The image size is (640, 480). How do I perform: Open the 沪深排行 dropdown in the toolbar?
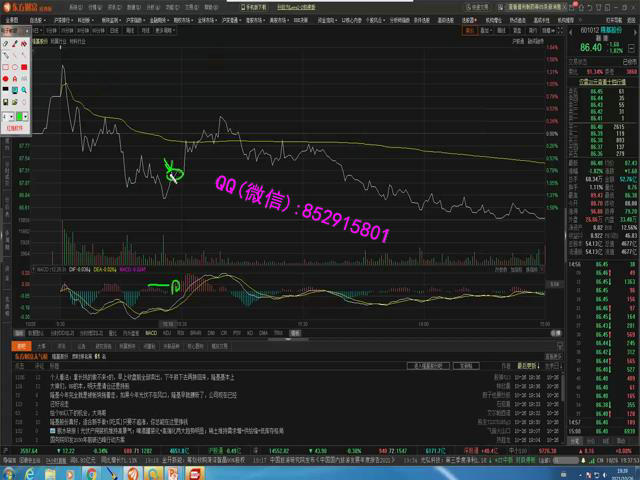click(x=63, y=19)
